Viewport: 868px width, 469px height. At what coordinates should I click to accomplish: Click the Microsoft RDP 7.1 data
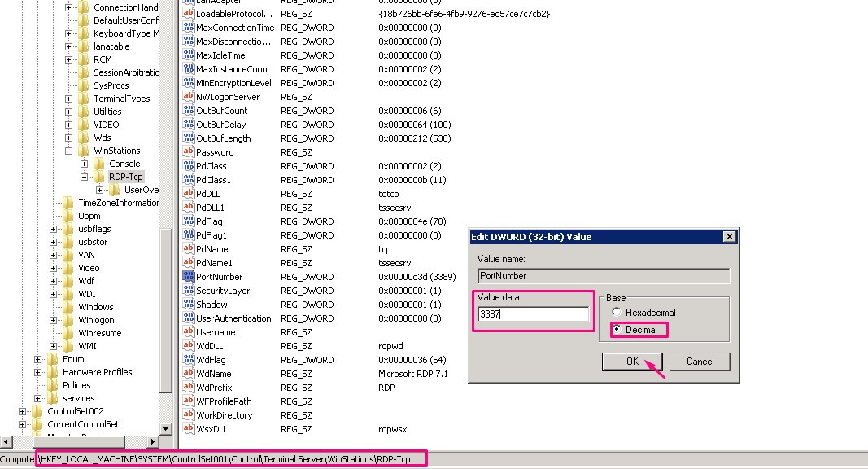(413, 374)
